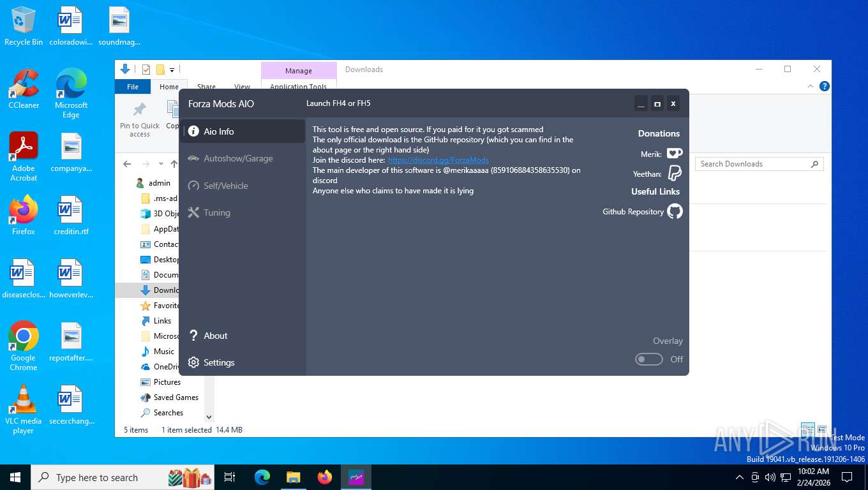Screen dimensions: 868x490
Task: Switch Explorer to details view
Action: coord(808,429)
